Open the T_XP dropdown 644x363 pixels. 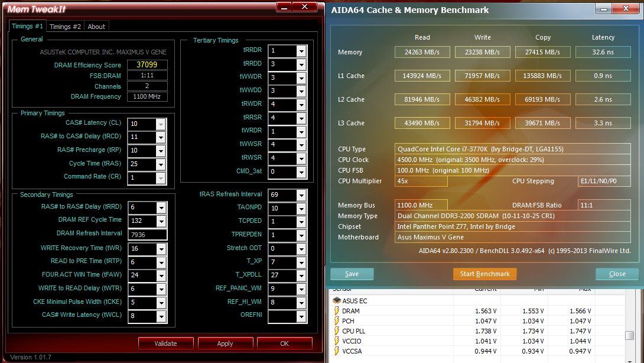[301, 262]
